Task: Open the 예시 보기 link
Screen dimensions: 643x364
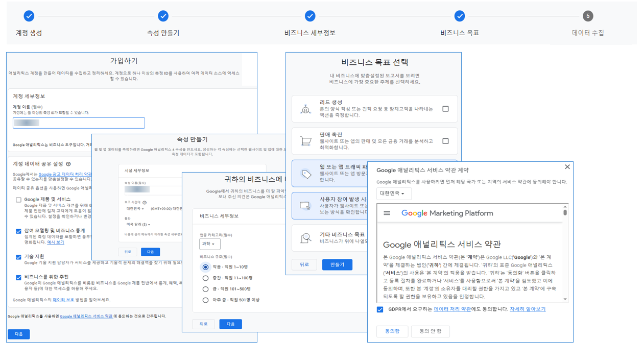Action: pyautogui.click(x=56, y=242)
